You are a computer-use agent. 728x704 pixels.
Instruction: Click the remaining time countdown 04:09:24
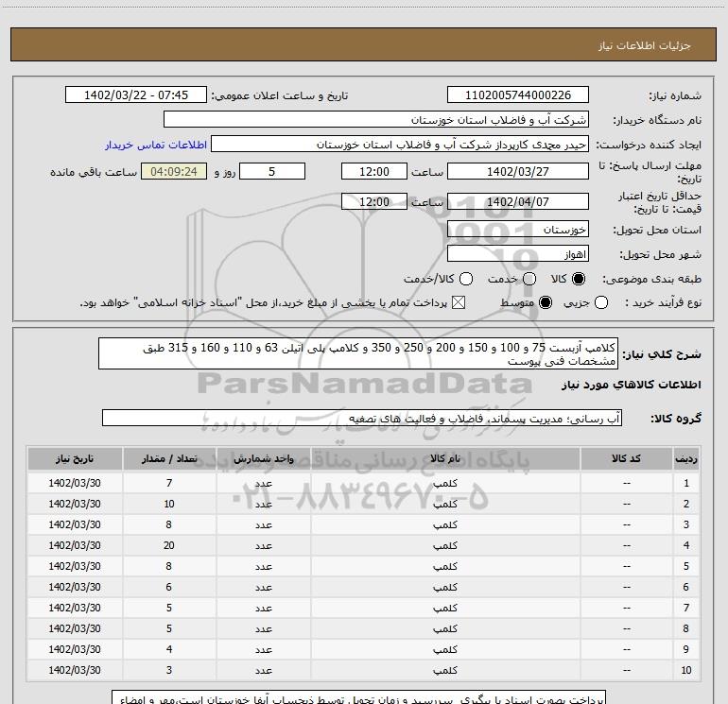click(174, 171)
